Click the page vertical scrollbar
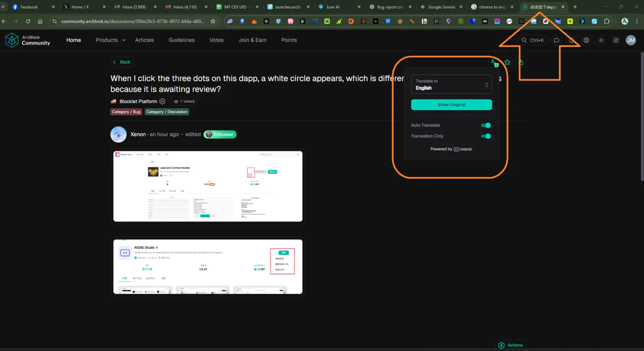This screenshot has height=351, width=644. tap(642, 117)
